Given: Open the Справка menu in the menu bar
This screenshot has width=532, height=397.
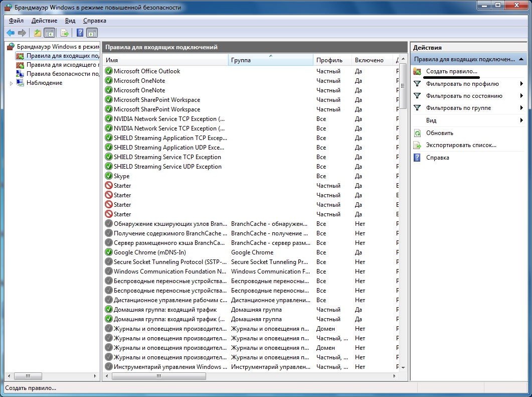Looking at the screenshot, I should coord(95,21).
